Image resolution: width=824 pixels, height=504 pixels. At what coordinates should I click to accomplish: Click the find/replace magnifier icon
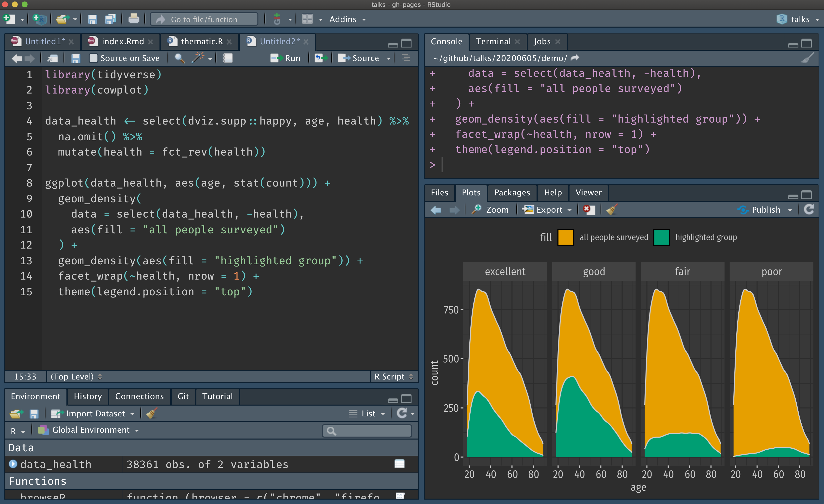(x=180, y=58)
